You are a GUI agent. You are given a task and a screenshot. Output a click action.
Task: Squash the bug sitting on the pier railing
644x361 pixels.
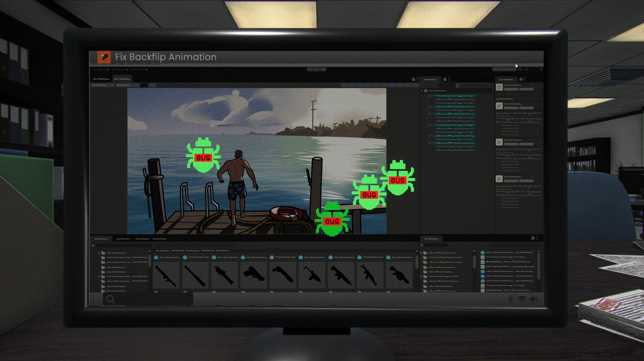[369, 192]
